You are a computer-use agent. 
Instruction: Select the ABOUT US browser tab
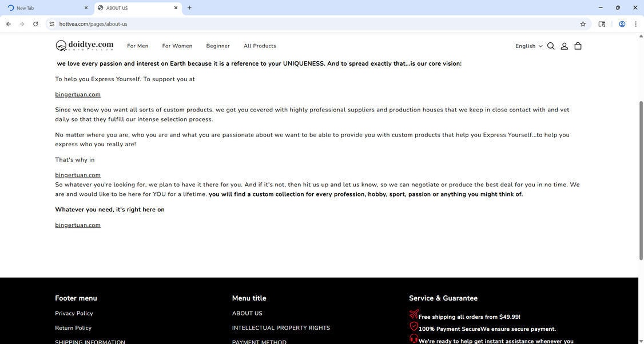138,8
